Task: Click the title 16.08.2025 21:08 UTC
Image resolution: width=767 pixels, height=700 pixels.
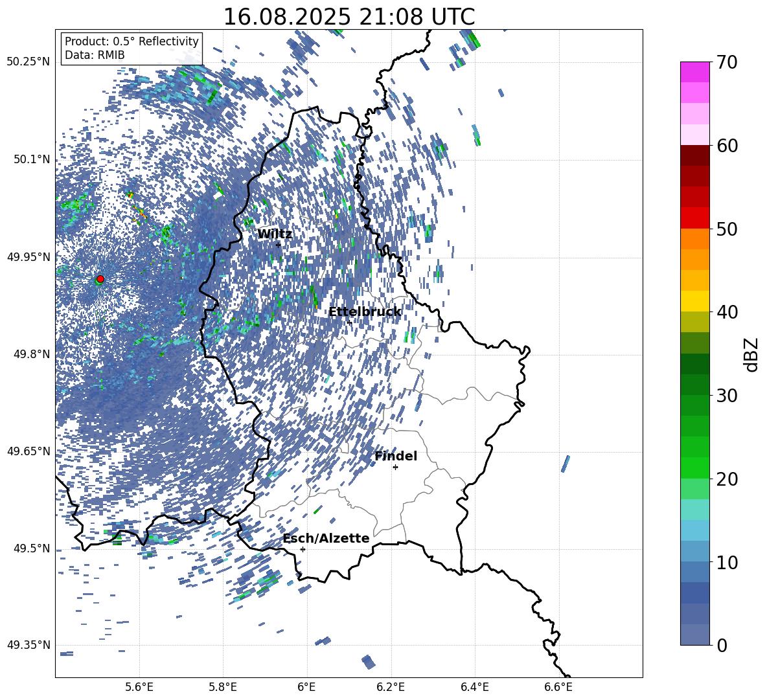Action: click(x=349, y=17)
